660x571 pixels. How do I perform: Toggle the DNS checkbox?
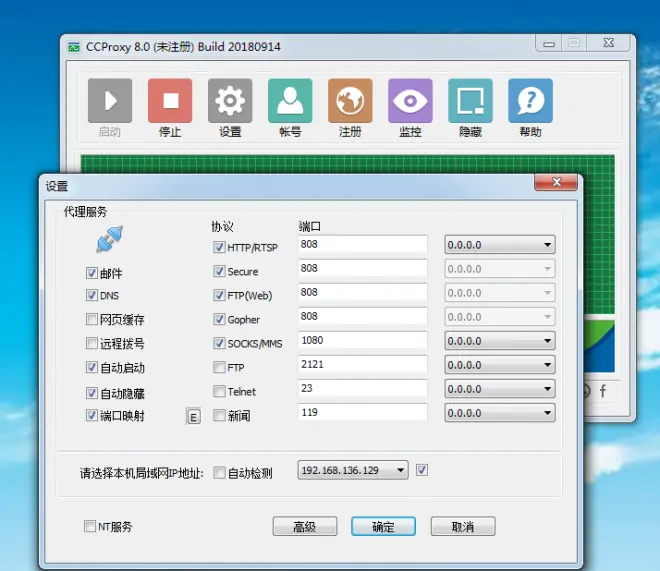[x=92, y=295]
